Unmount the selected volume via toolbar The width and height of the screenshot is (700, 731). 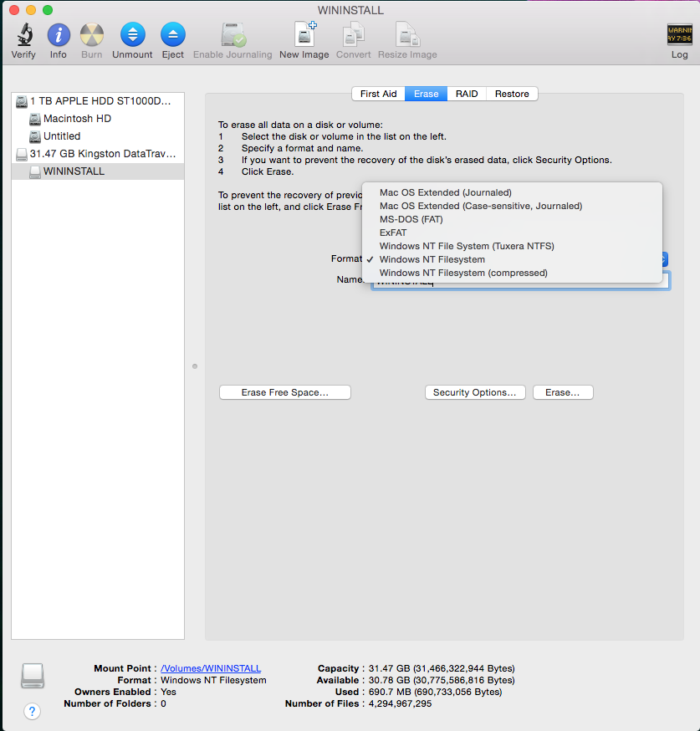tap(132, 35)
